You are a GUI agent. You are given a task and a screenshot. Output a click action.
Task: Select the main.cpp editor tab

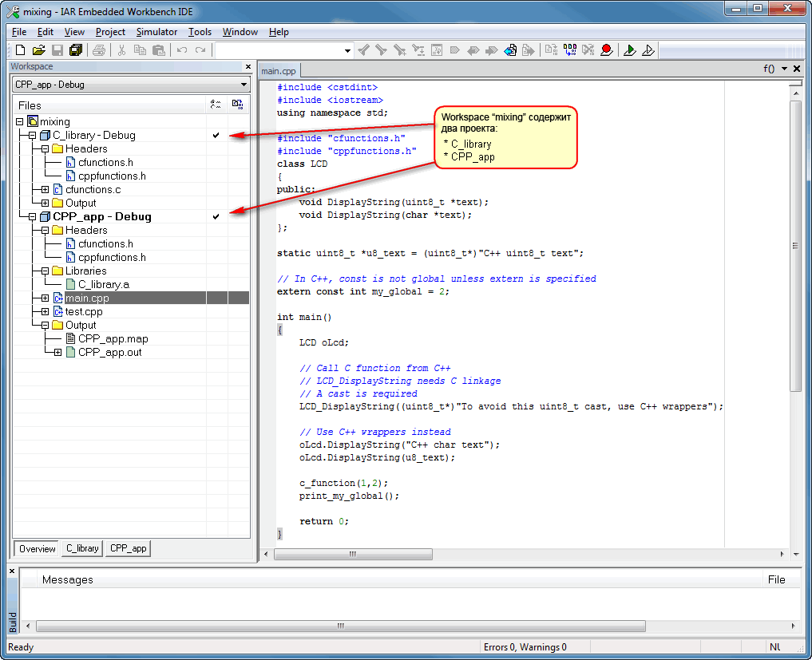pyautogui.click(x=279, y=71)
